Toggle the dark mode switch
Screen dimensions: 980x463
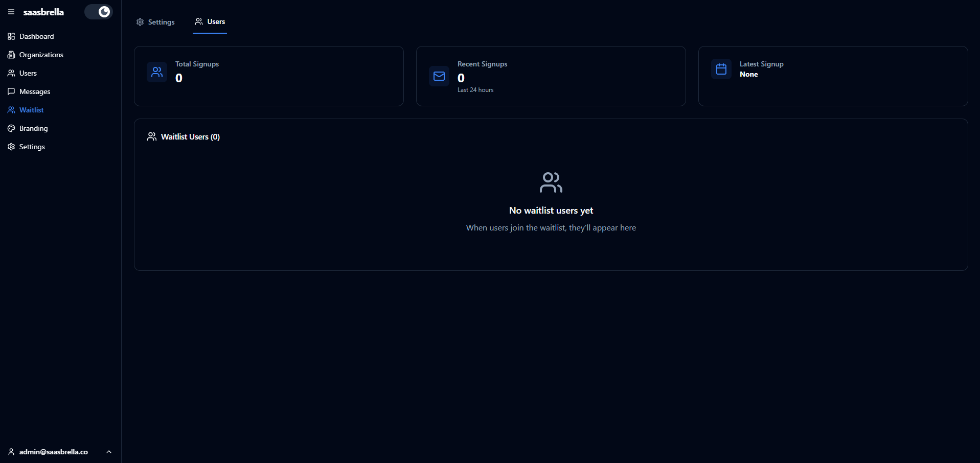click(98, 12)
